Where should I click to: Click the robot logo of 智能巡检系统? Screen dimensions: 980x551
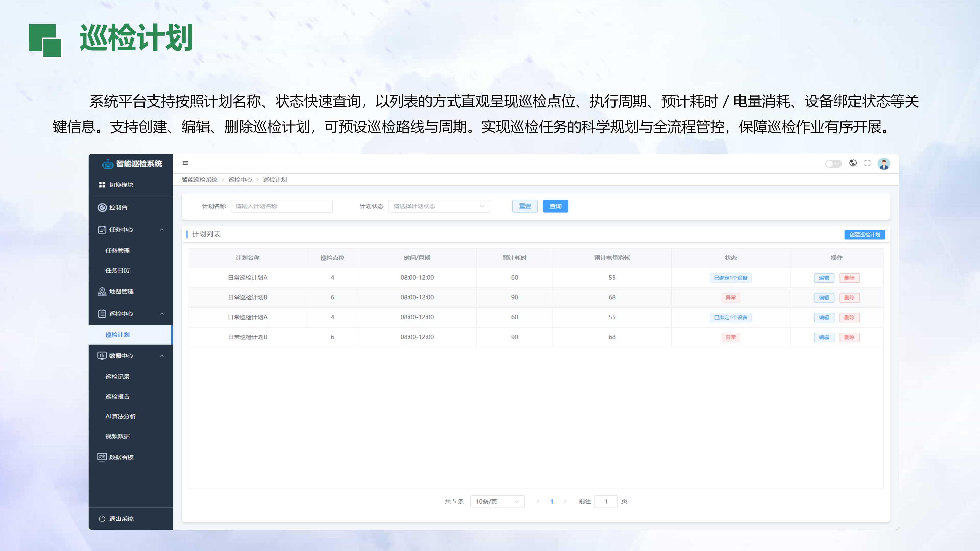pos(108,164)
